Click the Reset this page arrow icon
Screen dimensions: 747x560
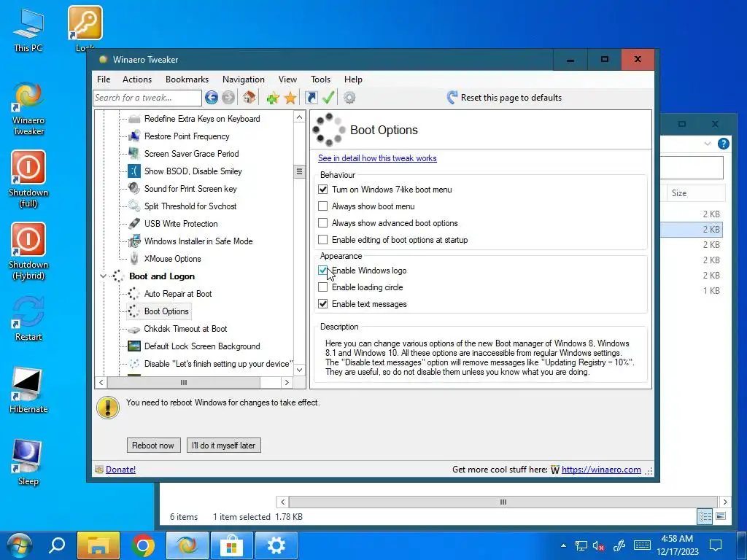point(452,98)
